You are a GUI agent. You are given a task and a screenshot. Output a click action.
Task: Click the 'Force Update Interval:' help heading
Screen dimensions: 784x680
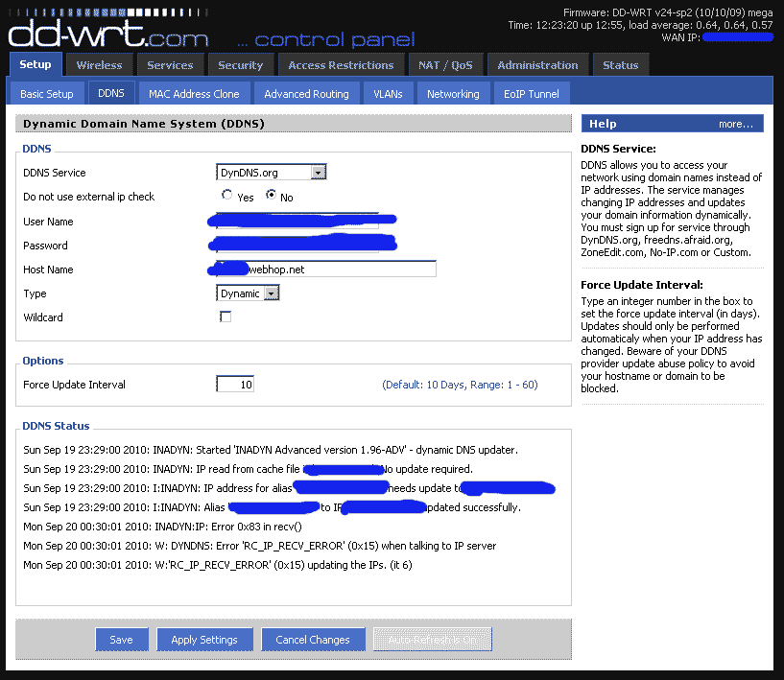coord(642,285)
